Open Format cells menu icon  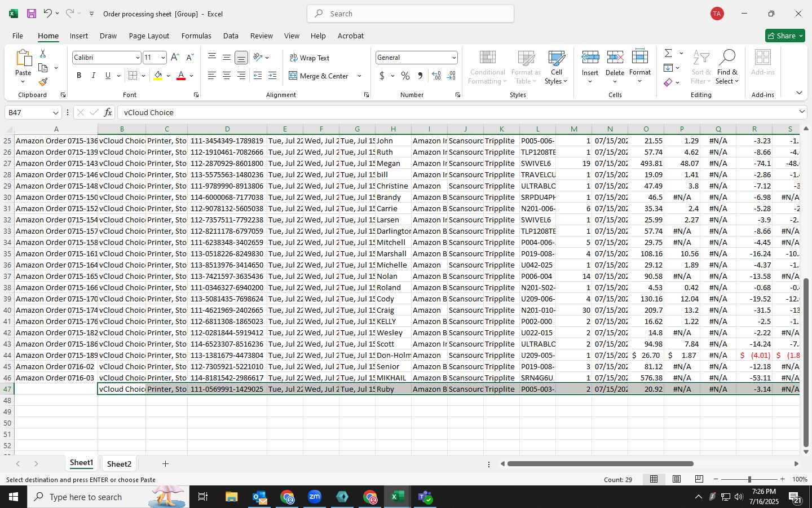pos(640,56)
